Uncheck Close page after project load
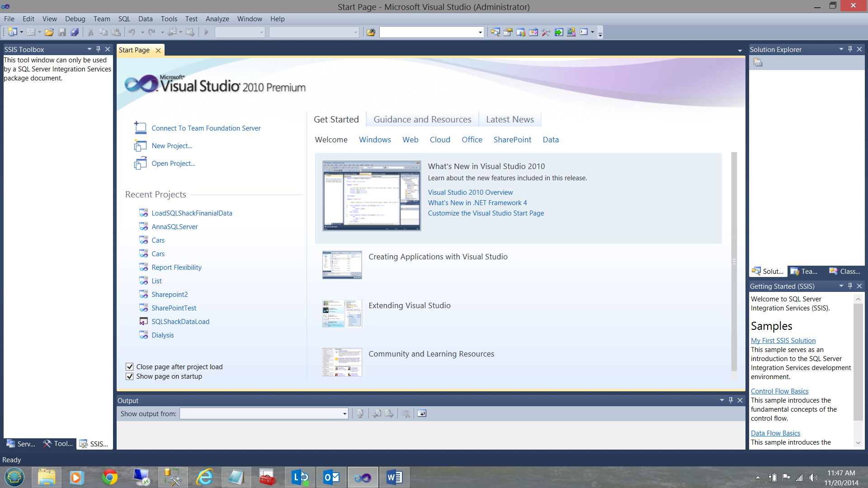Image resolution: width=868 pixels, height=488 pixels. [x=130, y=366]
